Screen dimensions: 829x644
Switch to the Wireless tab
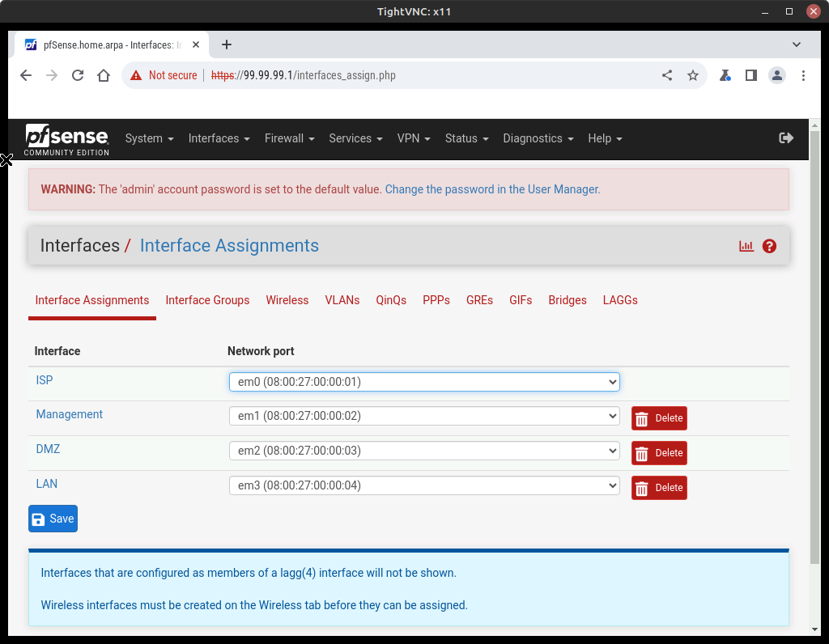pyautogui.click(x=287, y=300)
